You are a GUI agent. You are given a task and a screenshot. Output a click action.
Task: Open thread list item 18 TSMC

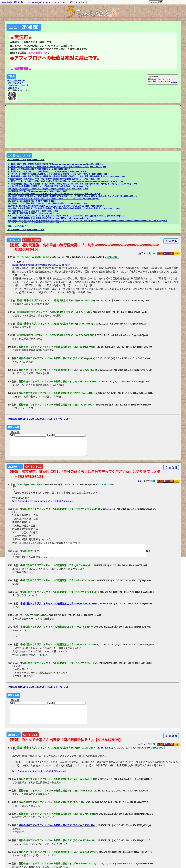tap(56, 206)
